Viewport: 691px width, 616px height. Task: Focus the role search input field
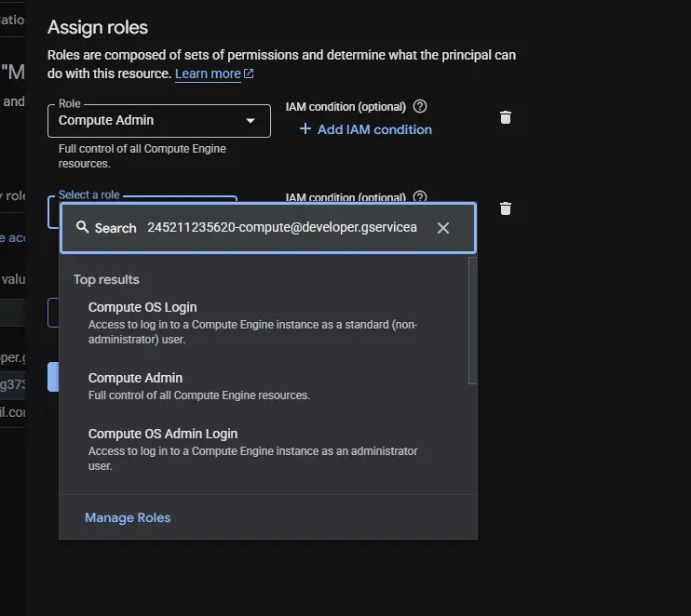coord(282,227)
